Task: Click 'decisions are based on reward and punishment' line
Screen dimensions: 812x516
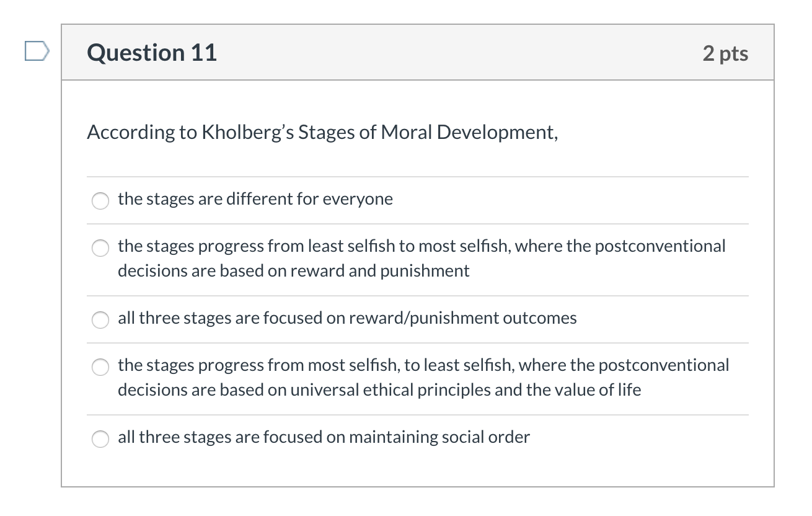Action: pyautogui.click(x=294, y=271)
